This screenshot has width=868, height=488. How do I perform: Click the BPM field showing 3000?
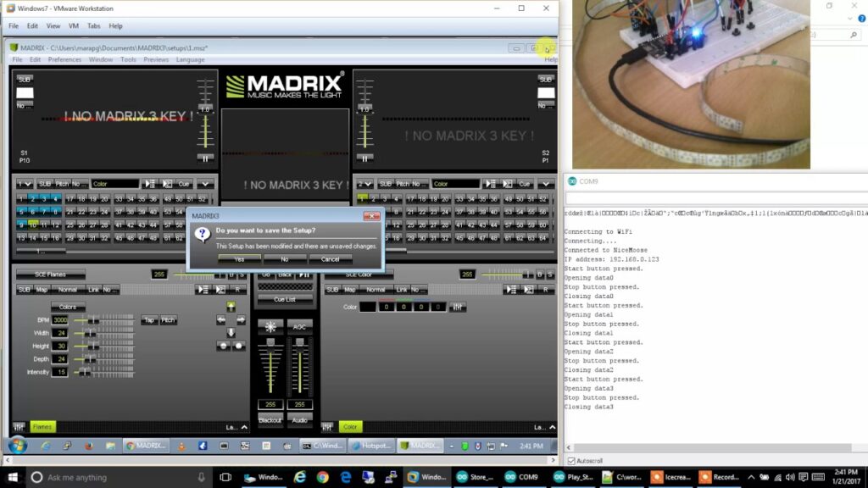click(60, 319)
